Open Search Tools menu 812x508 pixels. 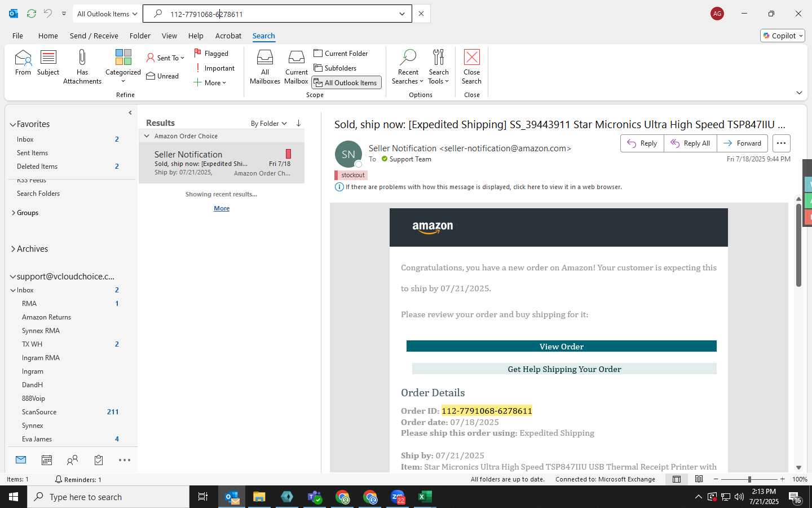click(x=439, y=67)
